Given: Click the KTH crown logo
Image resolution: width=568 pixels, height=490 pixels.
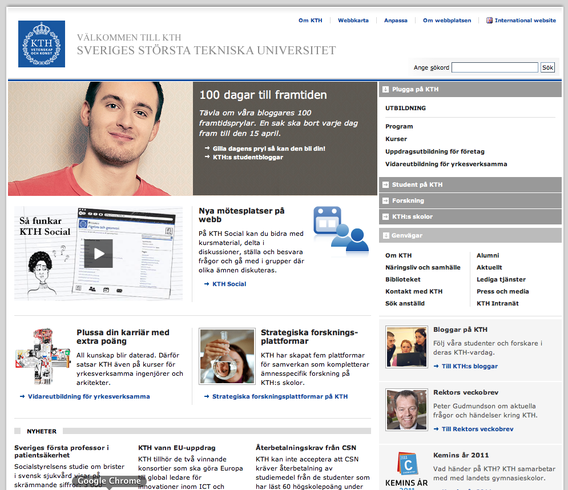Looking at the screenshot, I should pyautogui.click(x=42, y=44).
